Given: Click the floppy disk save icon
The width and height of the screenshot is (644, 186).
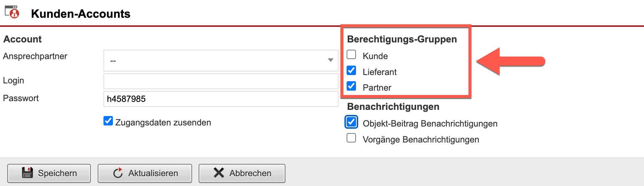Looking at the screenshot, I should 27,173.
